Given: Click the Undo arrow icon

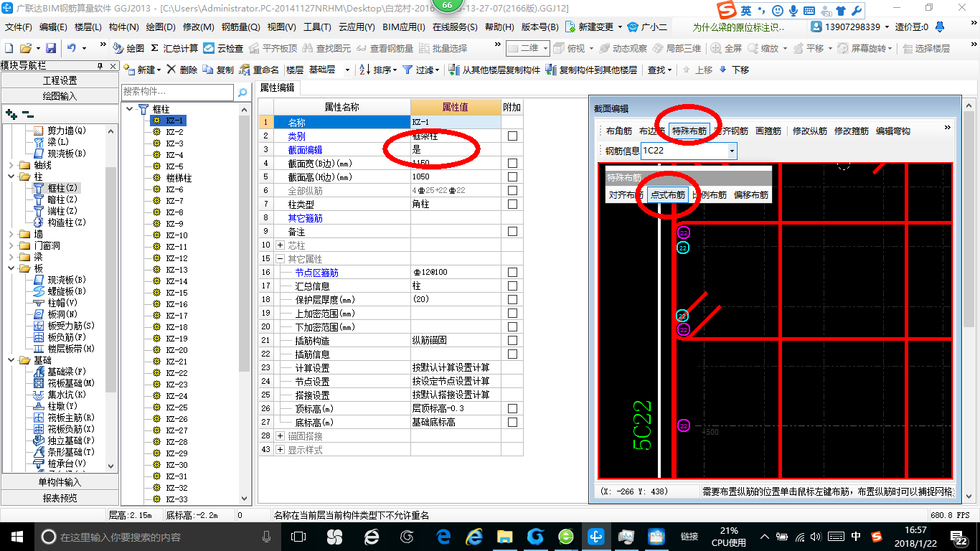Looking at the screenshot, I should [x=72, y=48].
